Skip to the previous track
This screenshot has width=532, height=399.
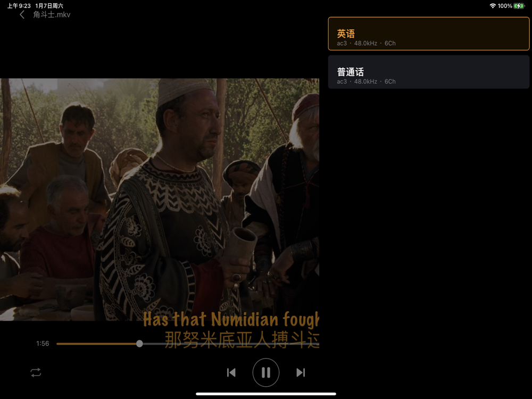coord(231,372)
